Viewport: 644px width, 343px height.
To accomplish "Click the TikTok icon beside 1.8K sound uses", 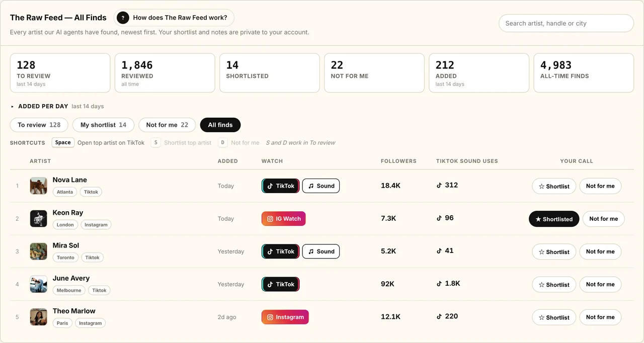I will click(439, 284).
